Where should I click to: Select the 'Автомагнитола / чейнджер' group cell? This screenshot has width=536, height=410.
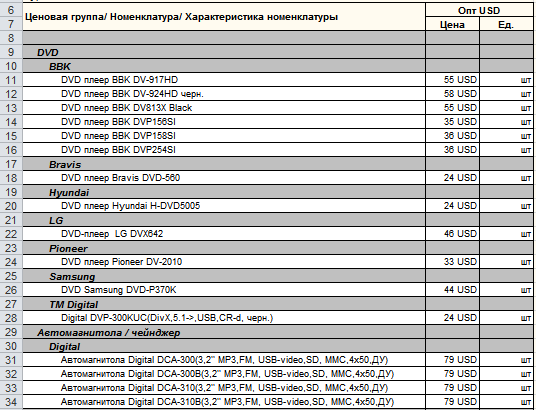pyautogui.click(x=224, y=332)
